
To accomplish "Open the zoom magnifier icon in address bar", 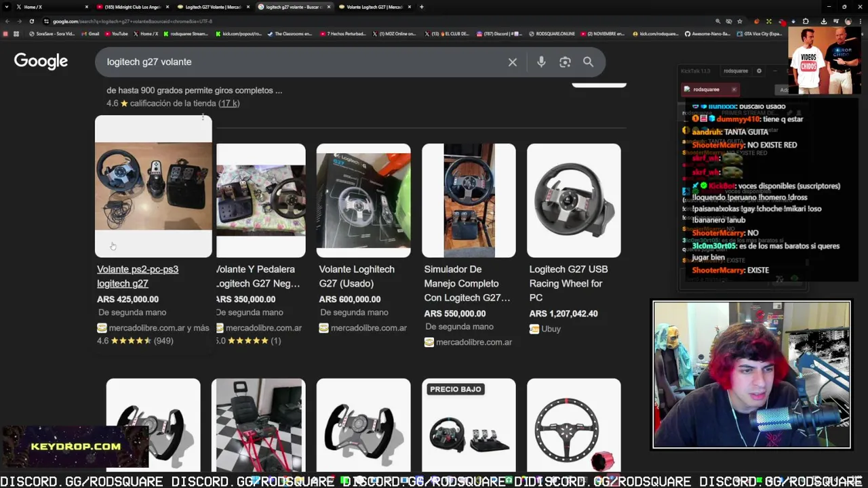I will [x=718, y=21].
